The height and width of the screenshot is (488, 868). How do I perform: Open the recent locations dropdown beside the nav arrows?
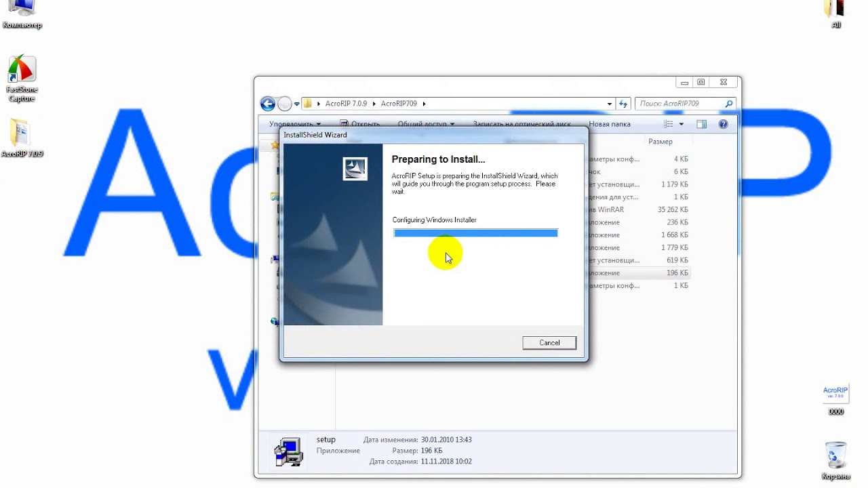297,104
